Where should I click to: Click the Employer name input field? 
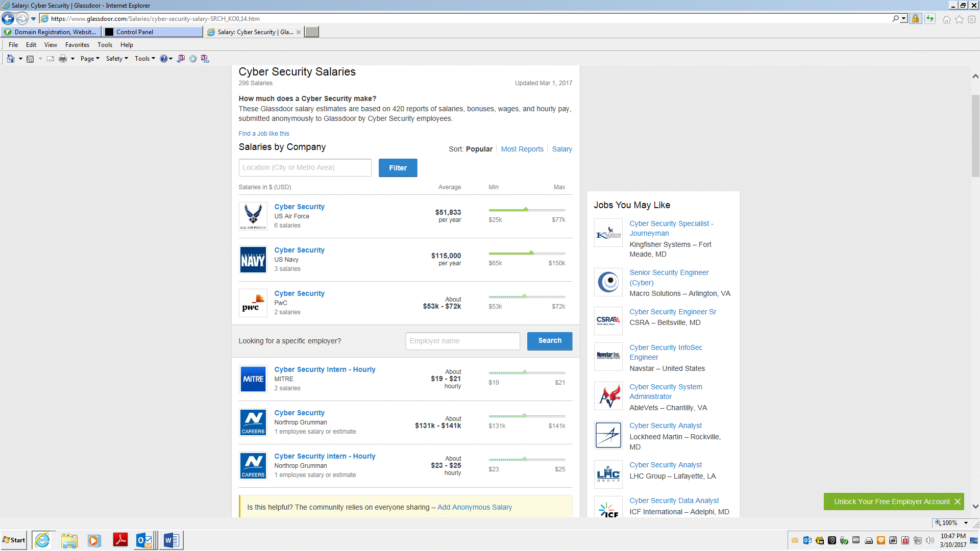[x=462, y=341]
